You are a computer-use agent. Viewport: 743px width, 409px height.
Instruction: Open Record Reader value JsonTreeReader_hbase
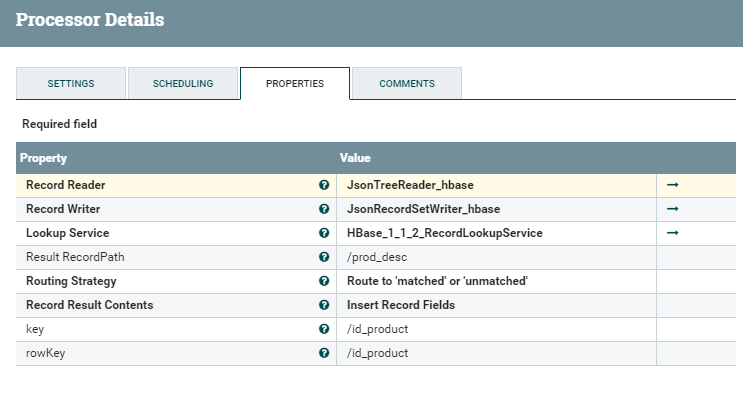496,185
